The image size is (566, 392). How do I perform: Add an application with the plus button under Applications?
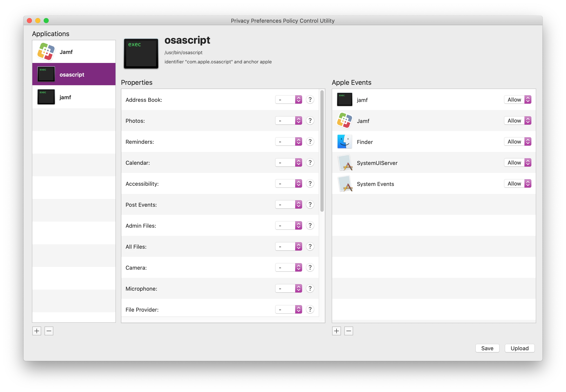click(x=37, y=331)
